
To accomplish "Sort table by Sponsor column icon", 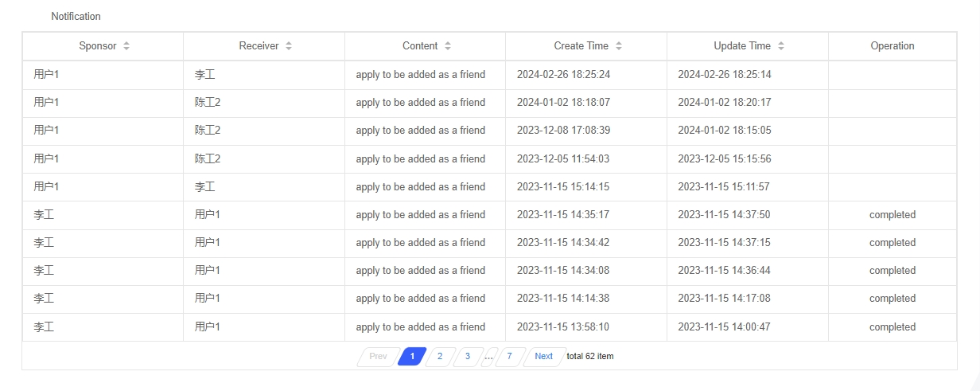I will 126,46.
